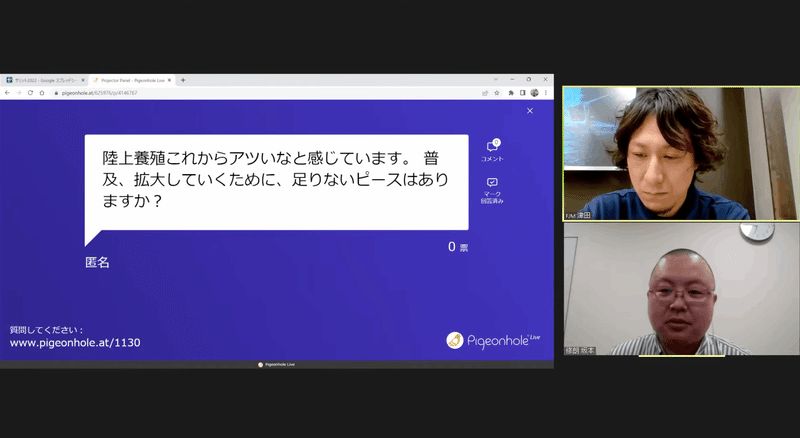Click the question text bubble
The image size is (800, 438).
[277, 182]
